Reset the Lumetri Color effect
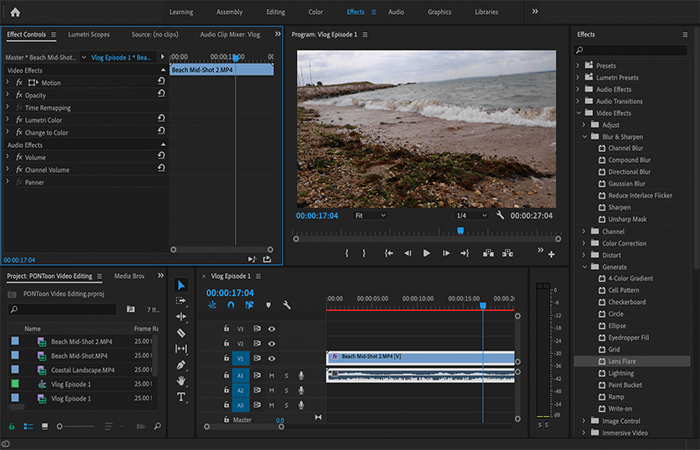 click(161, 118)
